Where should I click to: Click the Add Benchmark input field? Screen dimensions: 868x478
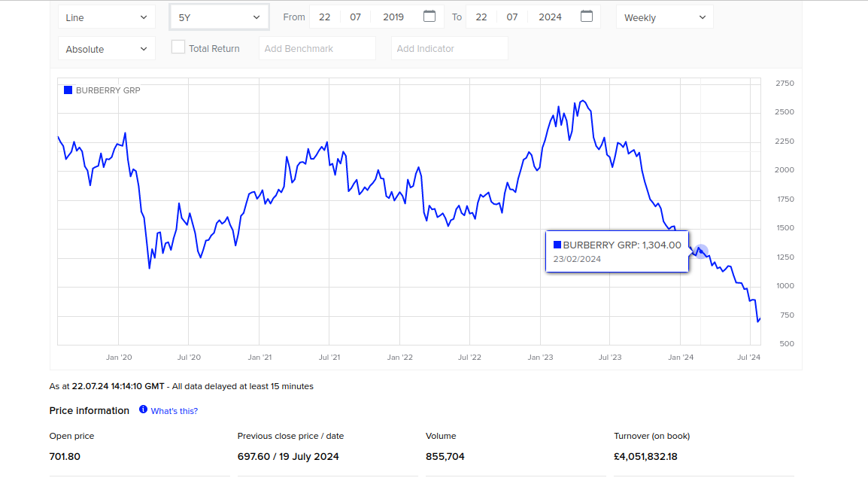(x=317, y=49)
